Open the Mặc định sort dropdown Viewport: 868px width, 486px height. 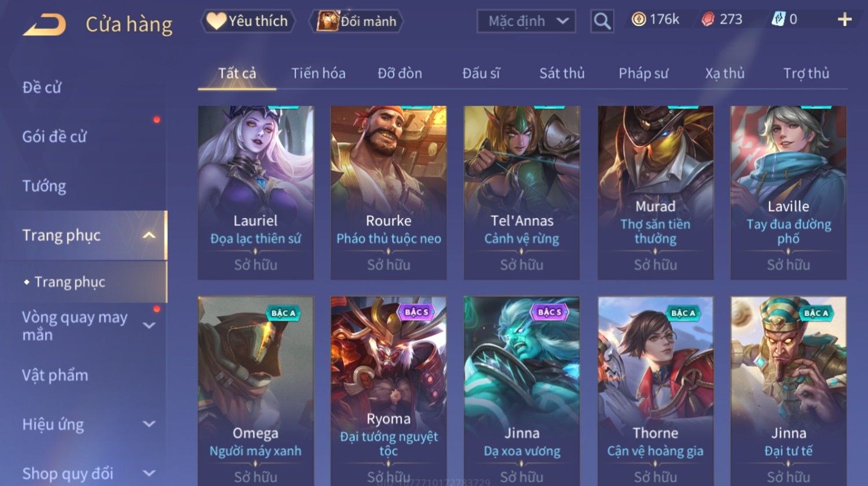[526, 21]
